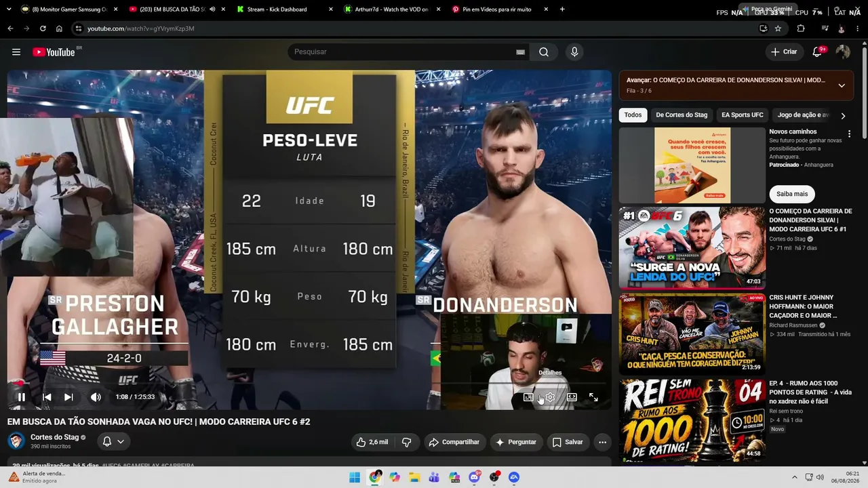Click the address bar URL
868x488 pixels.
(141, 28)
